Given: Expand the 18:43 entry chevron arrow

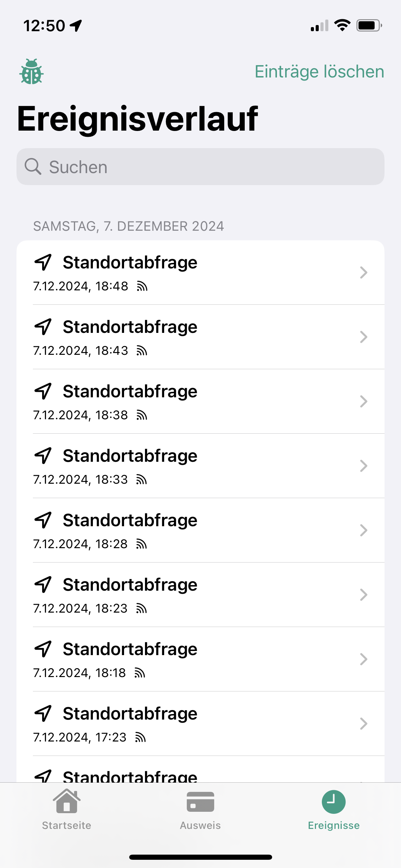Looking at the screenshot, I should pyautogui.click(x=363, y=337).
